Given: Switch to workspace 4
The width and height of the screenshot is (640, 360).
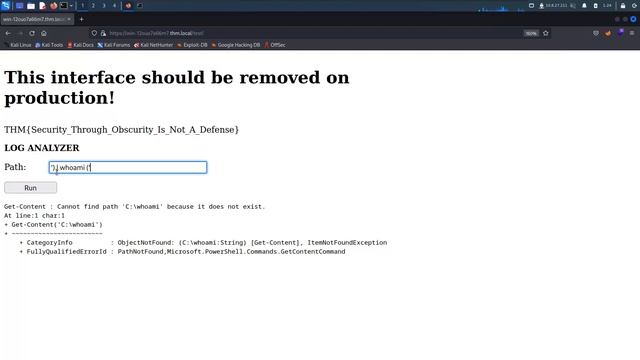Looking at the screenshot, I should coord(114,6).
